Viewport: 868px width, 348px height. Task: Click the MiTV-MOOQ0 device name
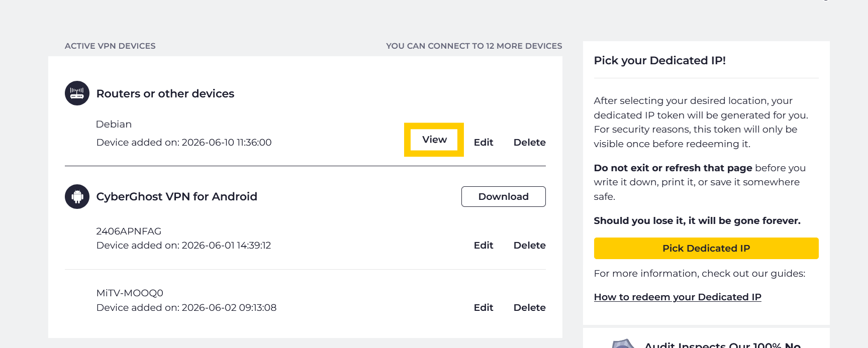coord(130,293)
